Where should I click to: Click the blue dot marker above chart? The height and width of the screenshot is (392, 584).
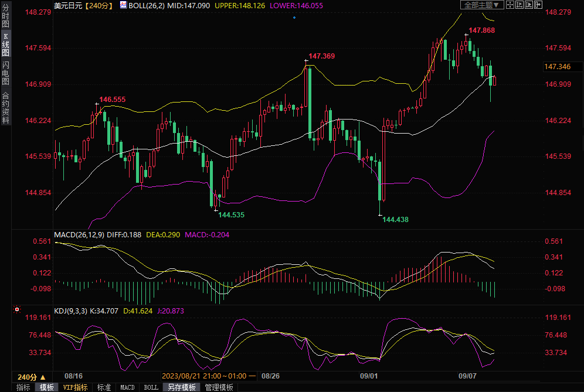(294, 18)
